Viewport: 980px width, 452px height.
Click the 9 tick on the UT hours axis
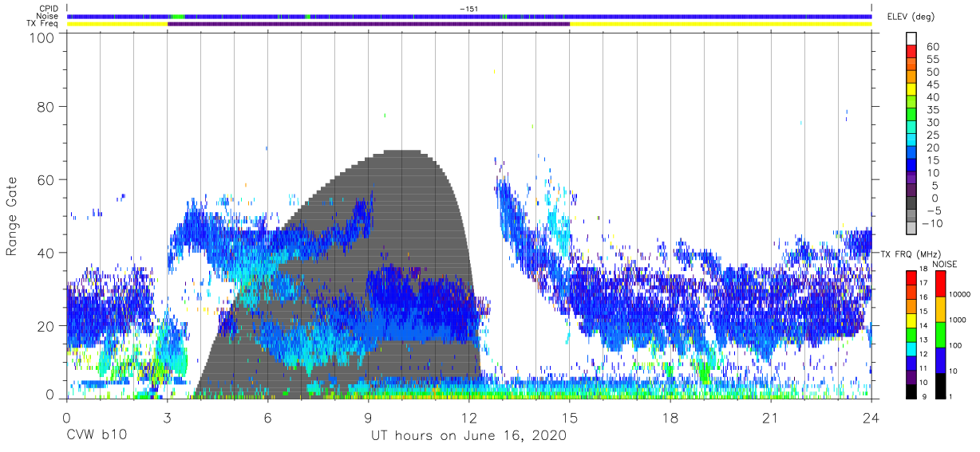(369, 418)
